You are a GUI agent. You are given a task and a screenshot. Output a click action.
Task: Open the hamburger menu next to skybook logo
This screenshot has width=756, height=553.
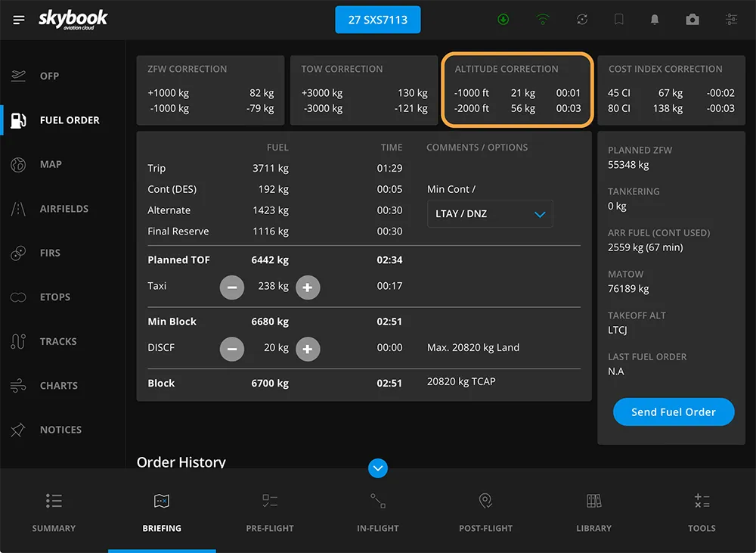[x=19, y=20]
